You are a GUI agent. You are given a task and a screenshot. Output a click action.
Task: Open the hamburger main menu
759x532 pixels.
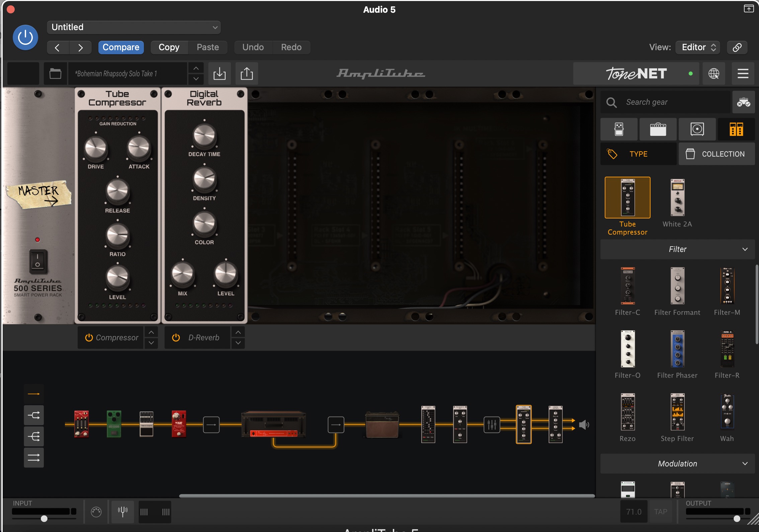[x=743, y=74]
